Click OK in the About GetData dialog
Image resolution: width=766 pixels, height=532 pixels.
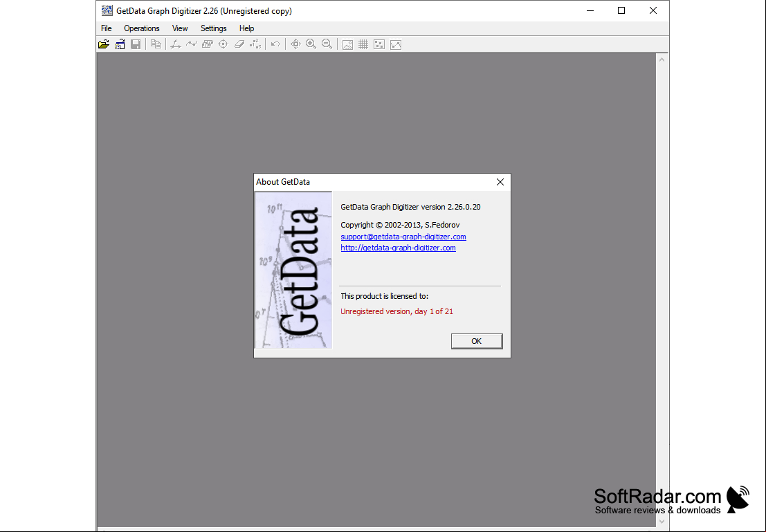click(477, 341)
